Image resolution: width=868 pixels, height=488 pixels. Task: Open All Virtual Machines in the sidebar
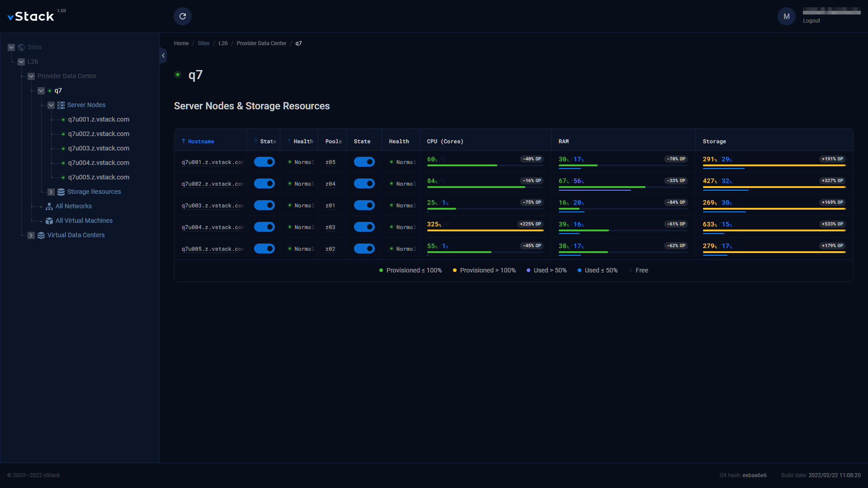click(x=84, y=221)
